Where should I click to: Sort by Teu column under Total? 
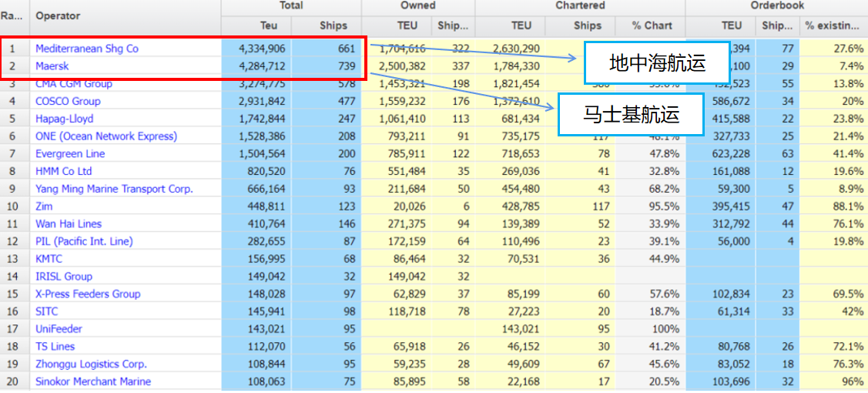(x=268, y=25)
